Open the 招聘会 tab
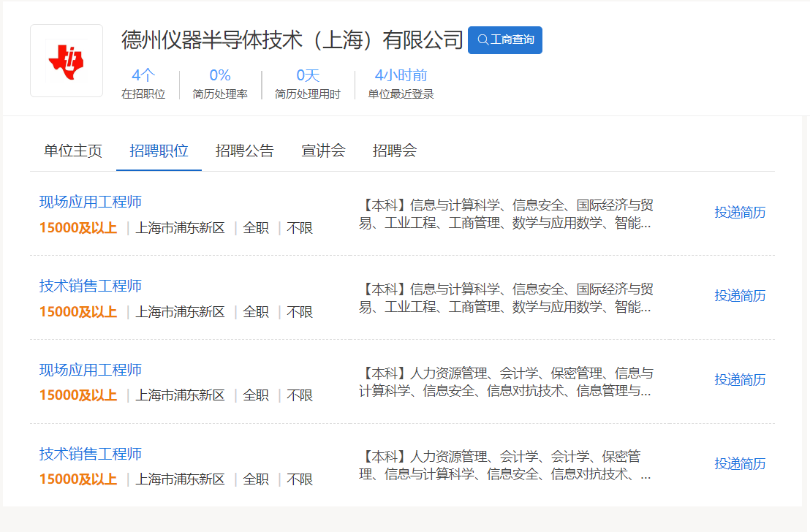 coord(395,151)
